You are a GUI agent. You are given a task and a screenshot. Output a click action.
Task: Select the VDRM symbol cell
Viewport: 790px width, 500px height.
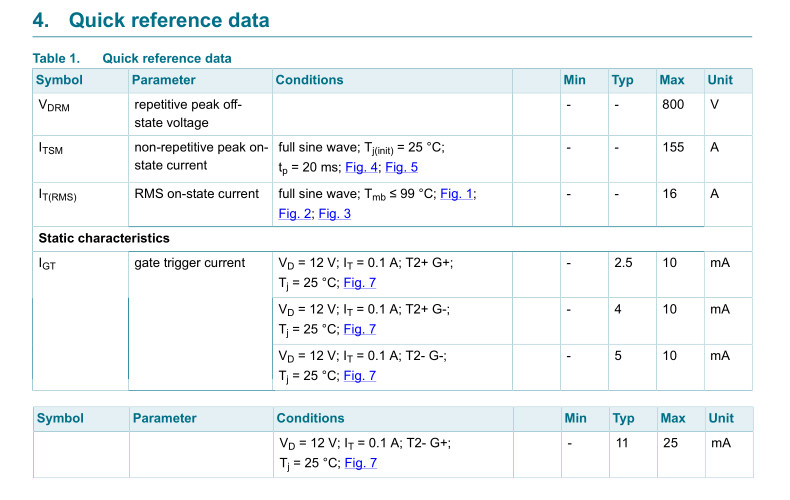tap(54, 105)
